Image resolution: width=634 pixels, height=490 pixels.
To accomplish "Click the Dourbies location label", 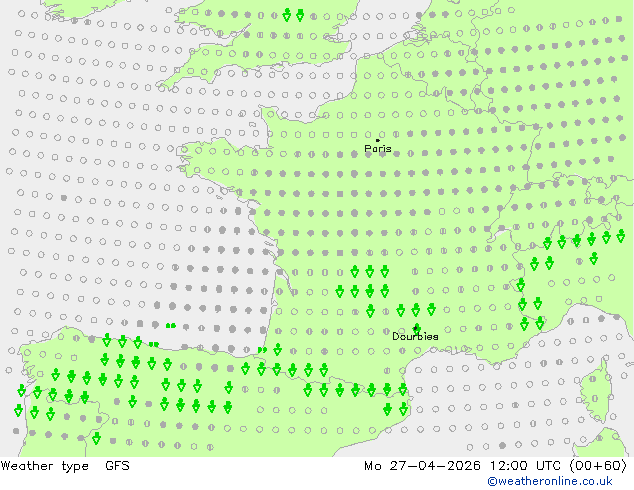I will tap(415, 336).
